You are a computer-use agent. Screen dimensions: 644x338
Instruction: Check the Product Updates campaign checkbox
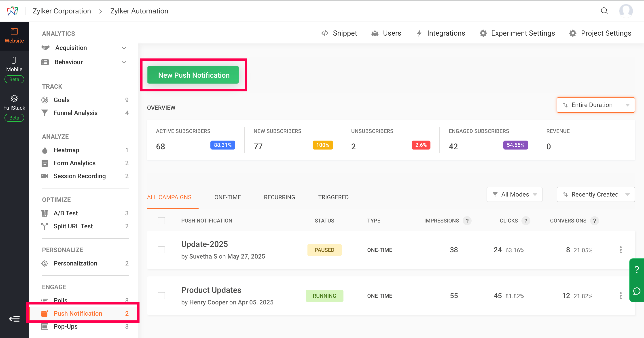tap(161, 296)
